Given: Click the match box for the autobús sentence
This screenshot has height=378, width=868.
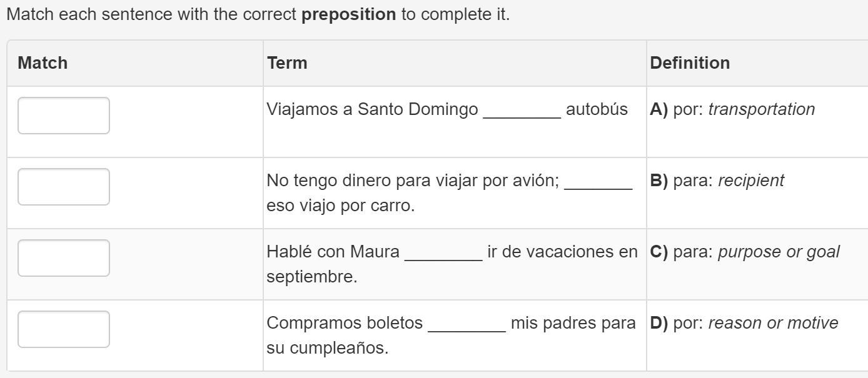Looking at the screenshot, I should click(64, 116).
